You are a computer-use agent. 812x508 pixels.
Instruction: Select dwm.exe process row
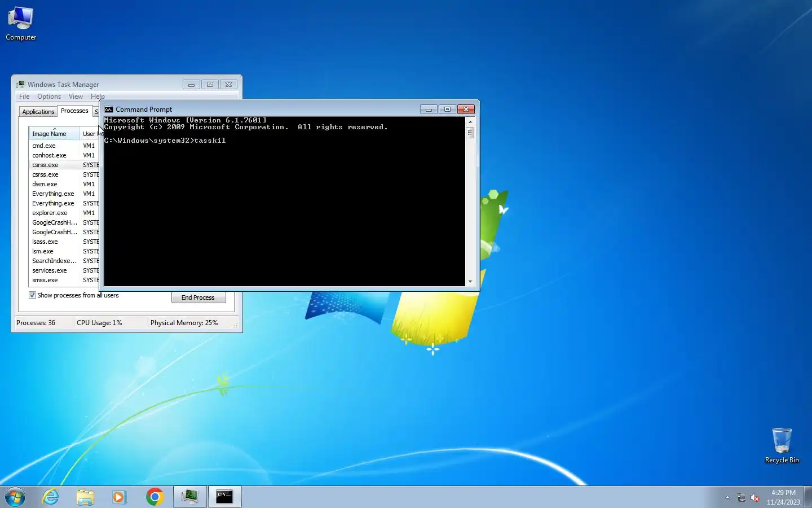click(x=64, y=184)
